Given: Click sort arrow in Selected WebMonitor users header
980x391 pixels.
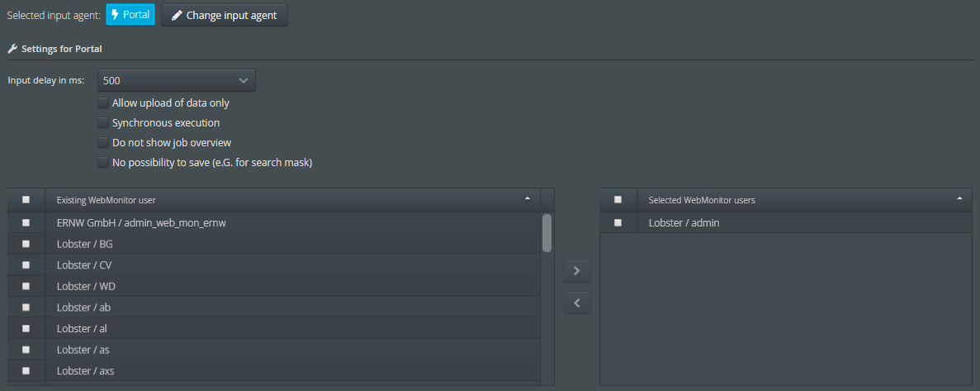Looking at the screenshot, I should point(959,198).
